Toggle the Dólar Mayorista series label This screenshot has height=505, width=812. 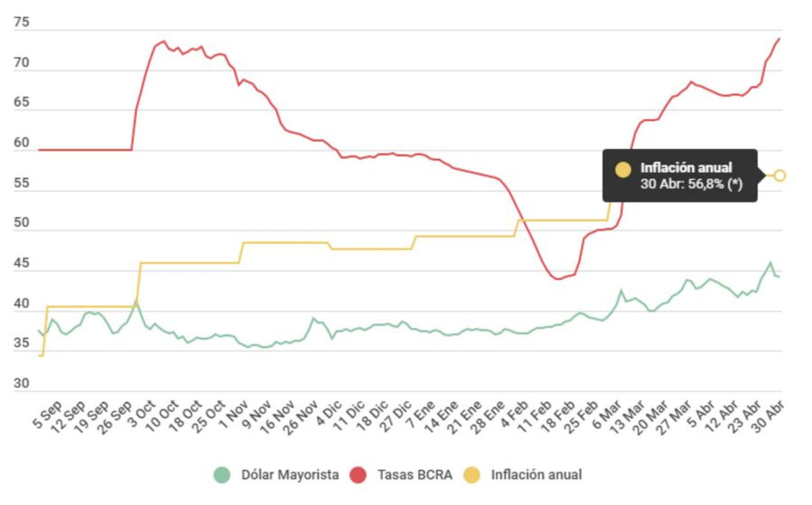point(290,475)
